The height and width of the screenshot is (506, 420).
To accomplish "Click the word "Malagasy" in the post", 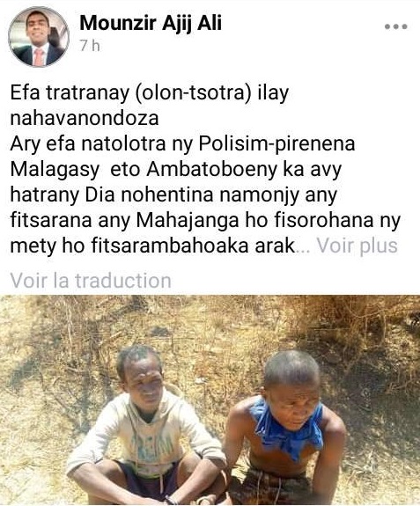I will (55, 170).
